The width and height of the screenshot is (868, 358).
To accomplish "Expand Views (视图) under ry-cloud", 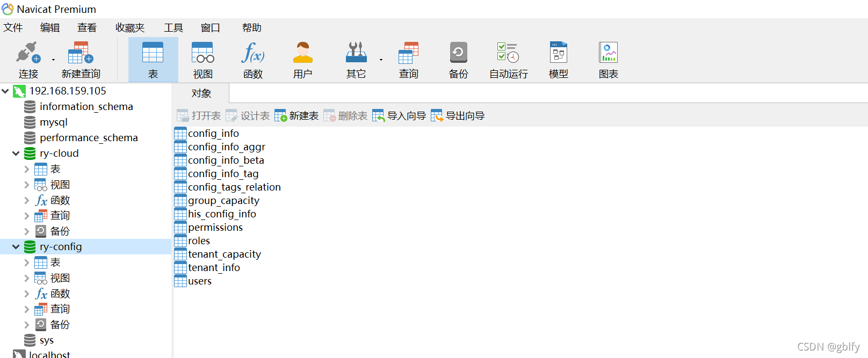I will point(27,185).
